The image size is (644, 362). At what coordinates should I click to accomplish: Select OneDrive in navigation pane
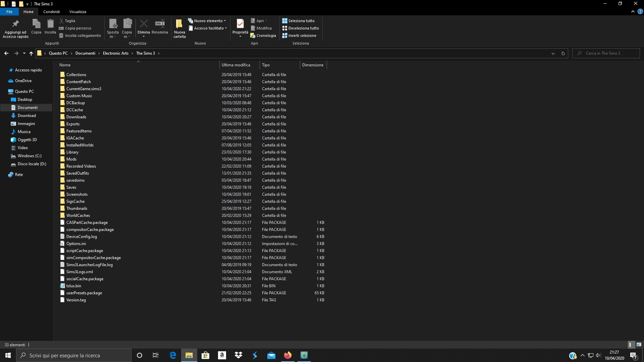23,81
